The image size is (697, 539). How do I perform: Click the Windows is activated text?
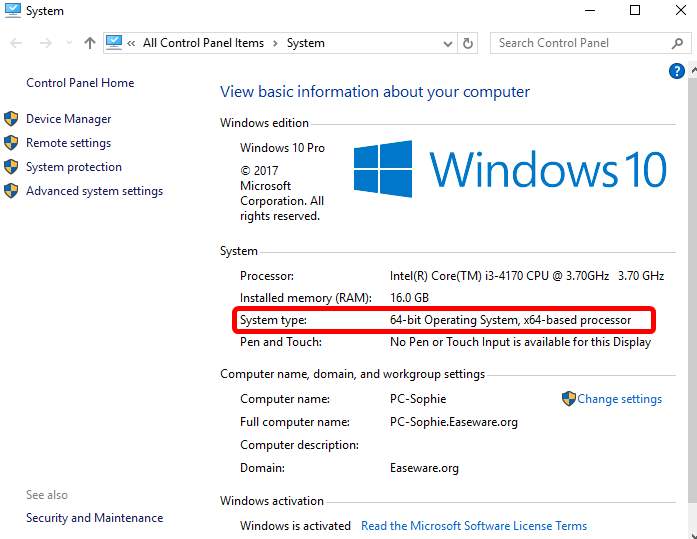point(295,526)
